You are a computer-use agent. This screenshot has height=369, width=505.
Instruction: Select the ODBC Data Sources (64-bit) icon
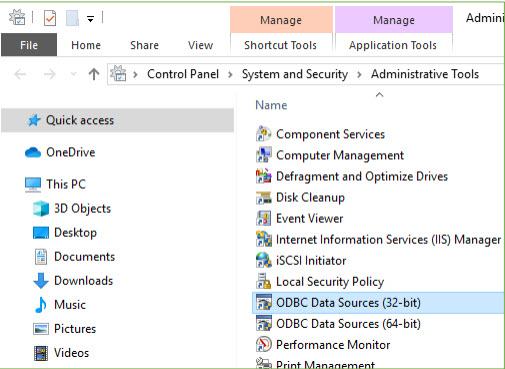coord(264,323)
